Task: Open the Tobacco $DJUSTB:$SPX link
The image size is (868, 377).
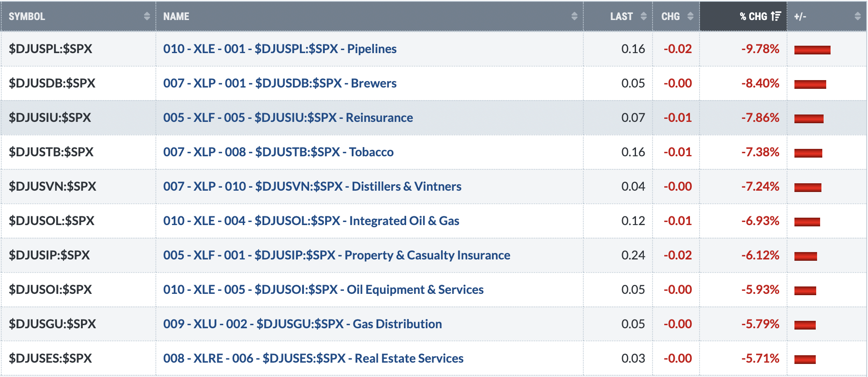Action: point(279,152)
